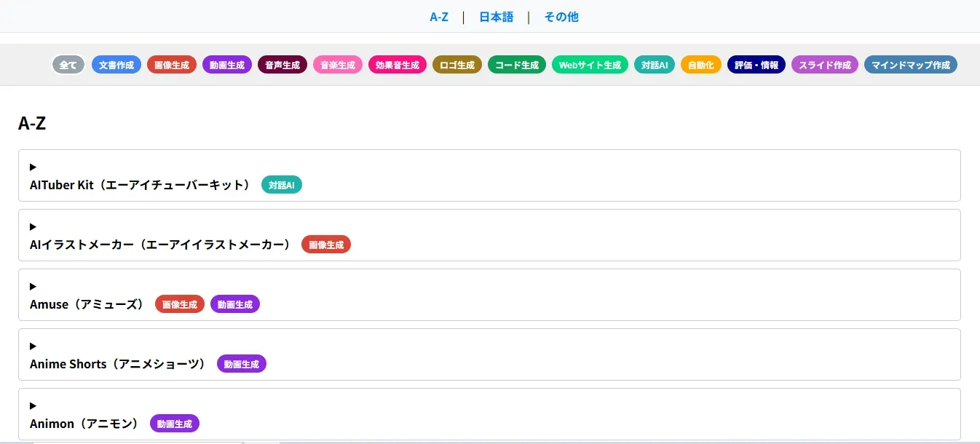Open the その他 section
Viewport: 980px width, 444px height.
[561, 16]
